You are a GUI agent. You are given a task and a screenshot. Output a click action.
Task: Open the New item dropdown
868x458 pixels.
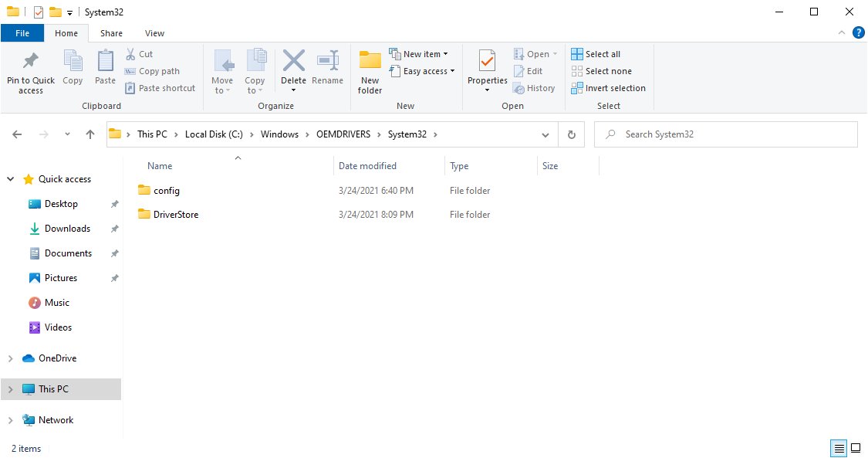(x=418, y=54)
